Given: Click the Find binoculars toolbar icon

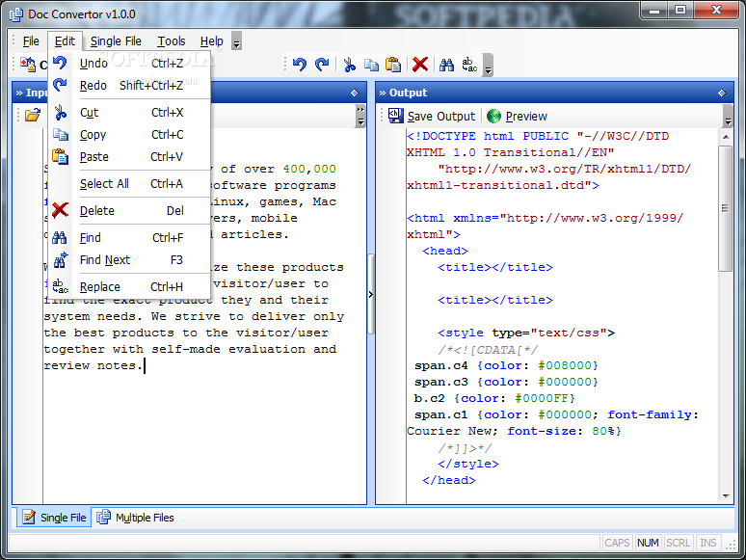Looking at the screenshot, I should (x=446, y=65).
